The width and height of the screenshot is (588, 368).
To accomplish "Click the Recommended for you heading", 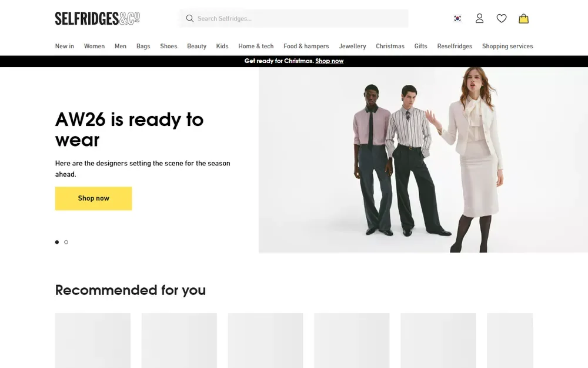I will 131,290.
